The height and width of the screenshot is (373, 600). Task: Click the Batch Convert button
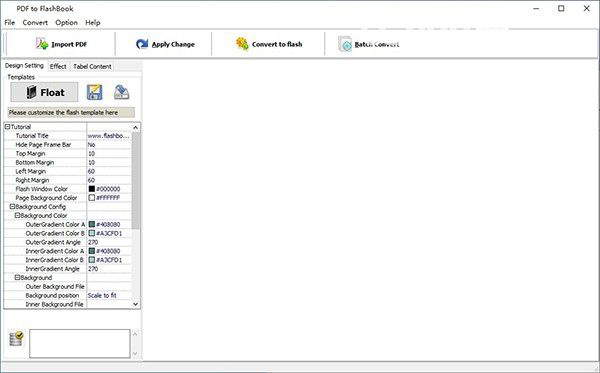click(368, 44)
